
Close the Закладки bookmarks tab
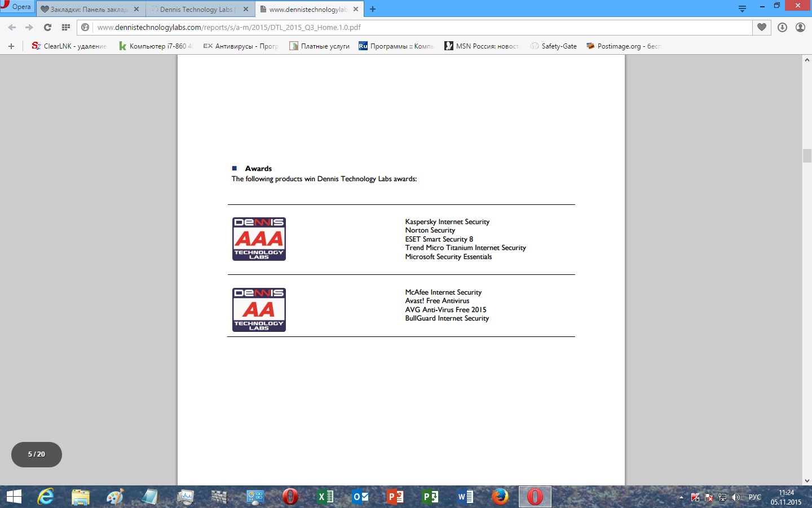[x=136, y=9]
